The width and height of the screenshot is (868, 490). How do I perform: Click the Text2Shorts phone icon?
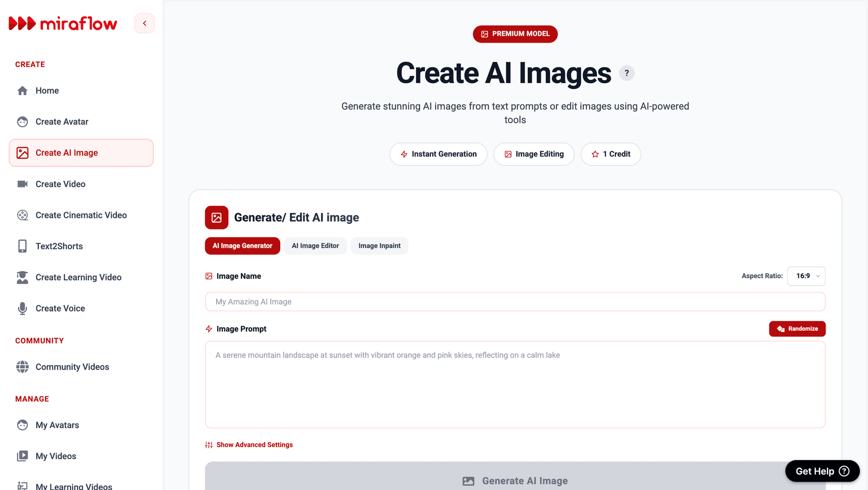pos(23,246)
